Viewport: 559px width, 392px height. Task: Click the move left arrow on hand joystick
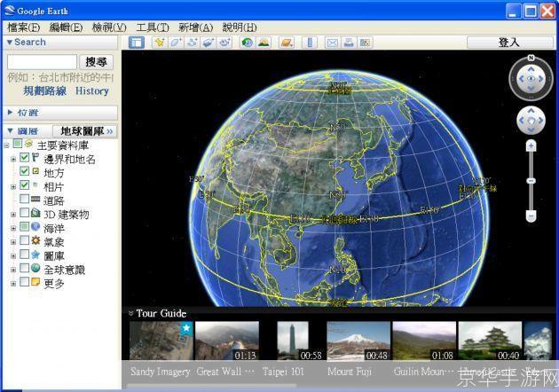pos(522,121)
